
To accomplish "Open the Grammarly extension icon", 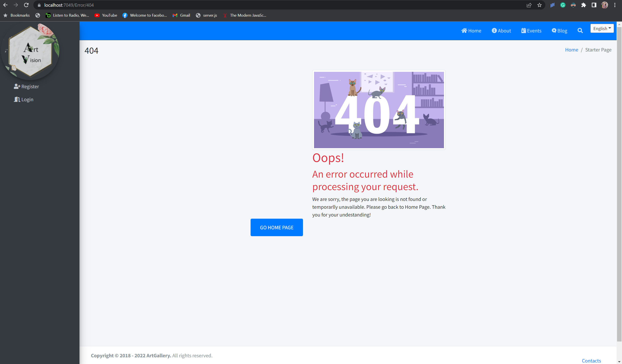I will coord(563,5).
